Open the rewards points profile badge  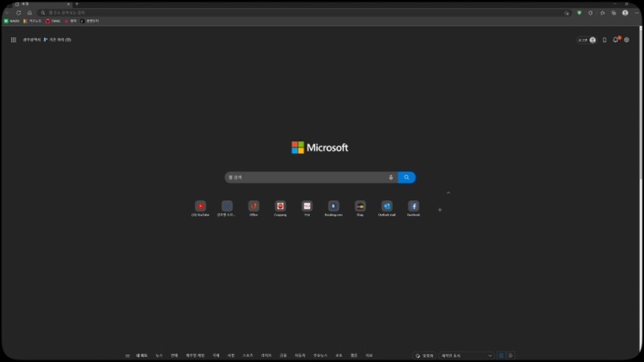(x=587, y=39)
